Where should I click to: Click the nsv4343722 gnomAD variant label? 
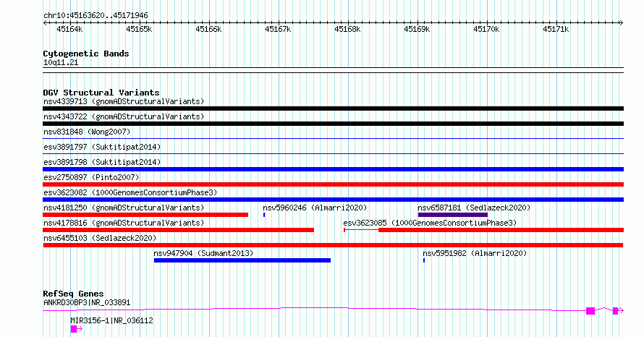(124, 116)
